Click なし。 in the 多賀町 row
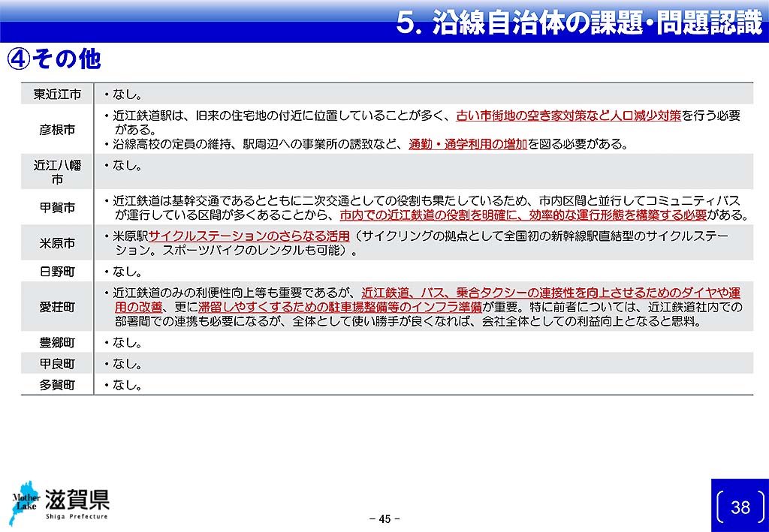 [127, 385]
